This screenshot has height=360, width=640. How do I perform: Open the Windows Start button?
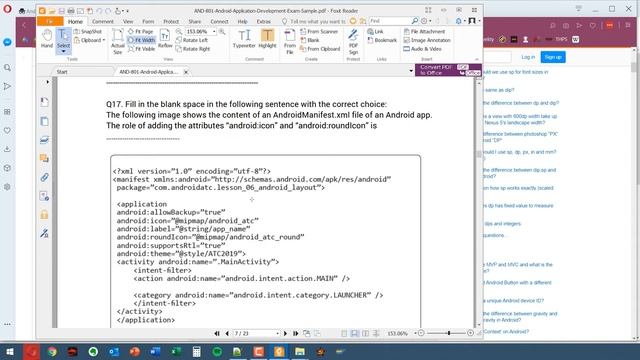point(10,351)
